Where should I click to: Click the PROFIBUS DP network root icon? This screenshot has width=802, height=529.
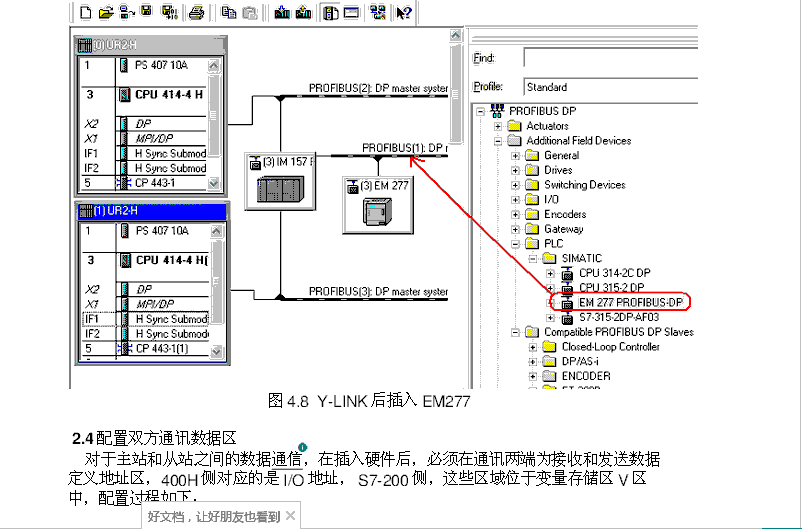click(x=497, y=111)
